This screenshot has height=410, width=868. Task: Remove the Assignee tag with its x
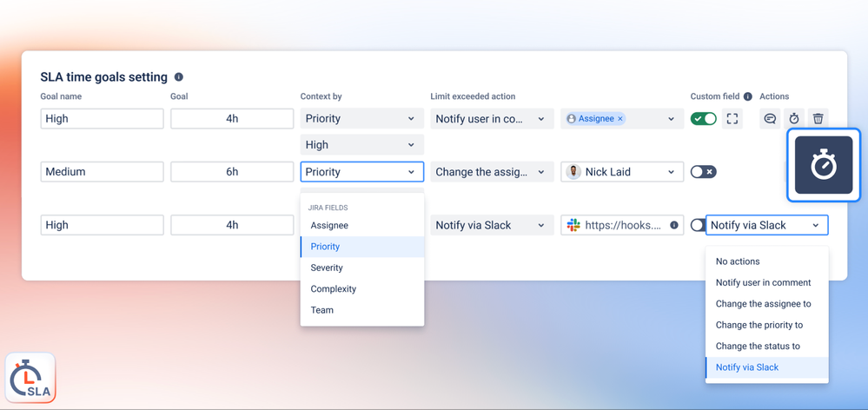pos(620,118)
